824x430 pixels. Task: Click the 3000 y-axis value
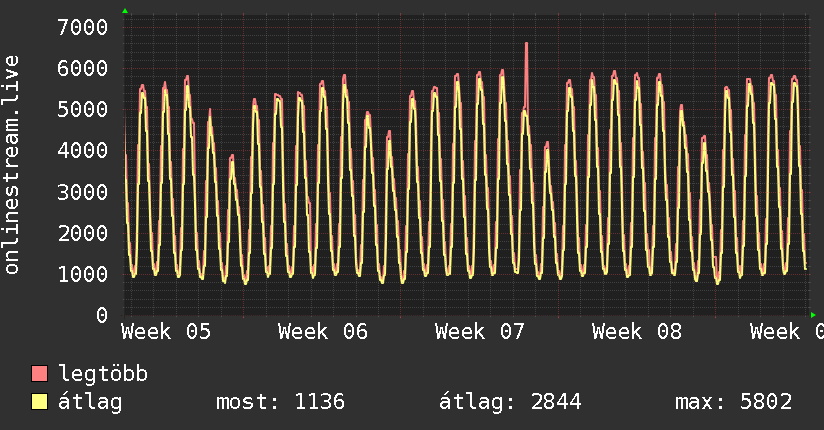point(83,192)
